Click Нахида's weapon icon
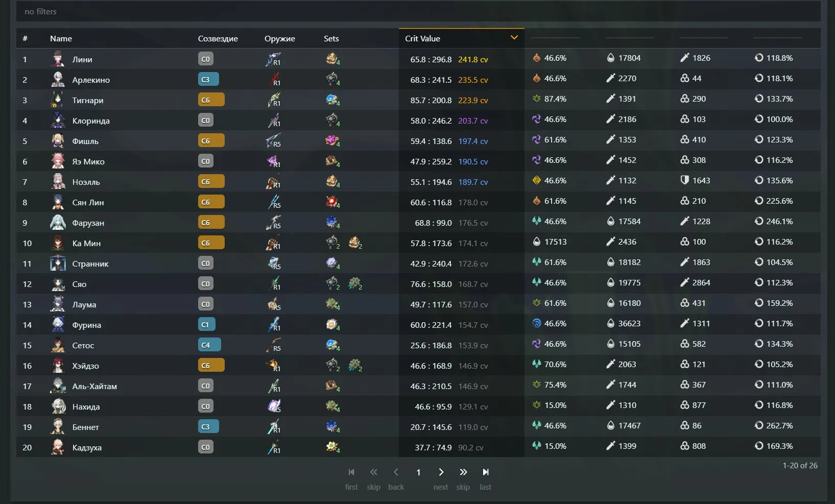Viewport: 835px width, 504px height. (274, 406)
